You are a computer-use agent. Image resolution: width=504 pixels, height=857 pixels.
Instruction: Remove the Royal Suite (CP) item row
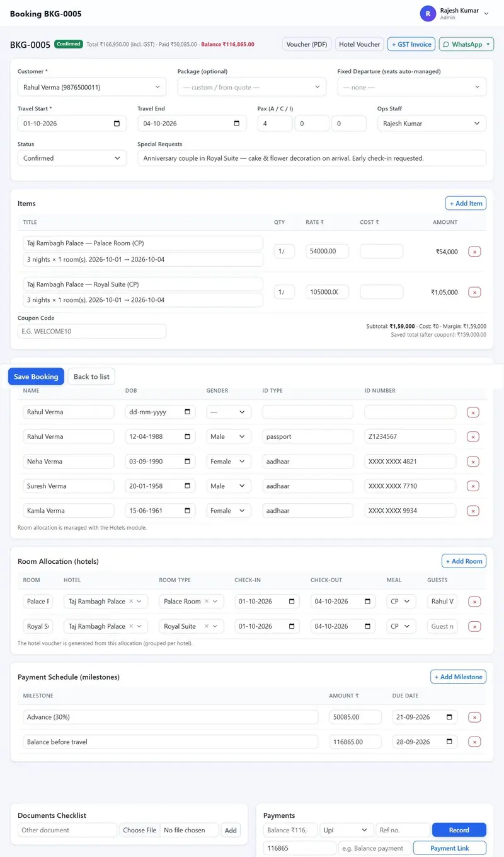[474, 292]
